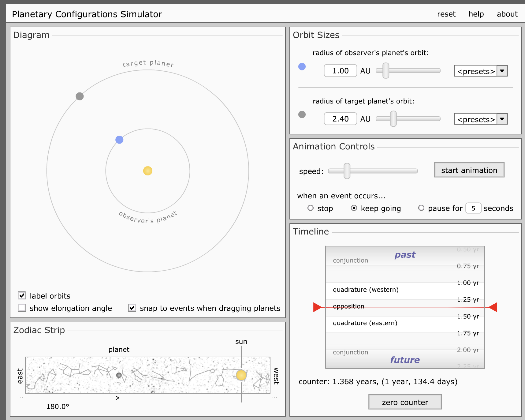This screenshot has height=420, width=525.
Task: Open observer's planet presets dropdown
Action: pyautogui.click(x=481, y=71)
